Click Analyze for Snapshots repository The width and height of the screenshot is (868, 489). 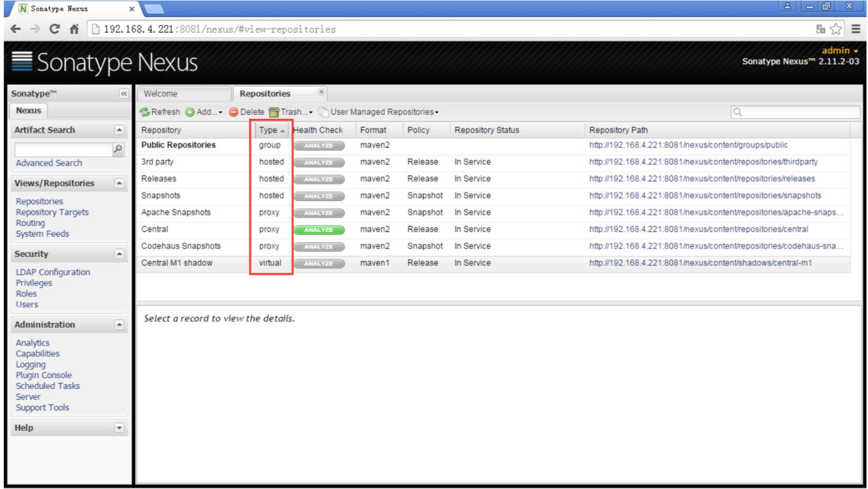point(319,196)
